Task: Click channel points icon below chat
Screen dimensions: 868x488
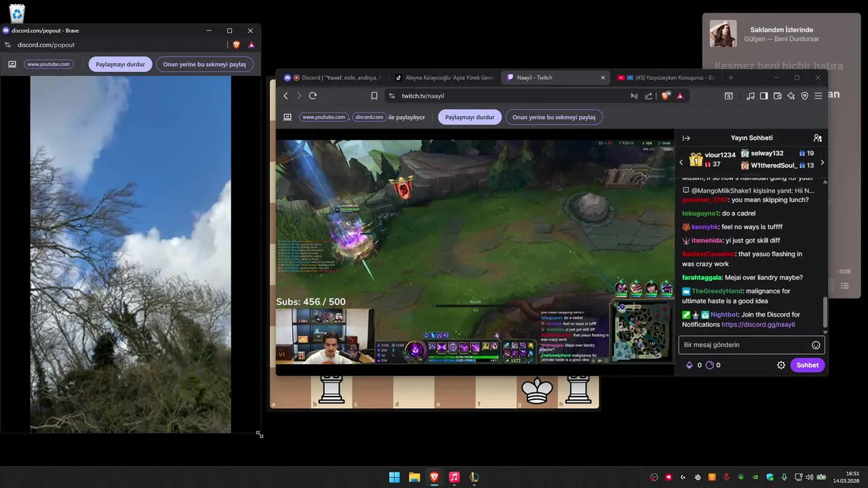Action: pos(709,365)
